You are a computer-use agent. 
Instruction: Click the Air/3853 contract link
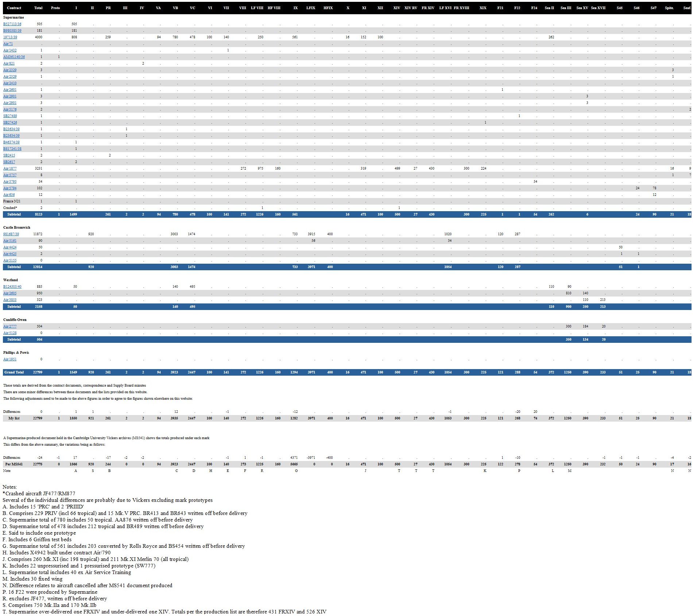tap(9, 300)
